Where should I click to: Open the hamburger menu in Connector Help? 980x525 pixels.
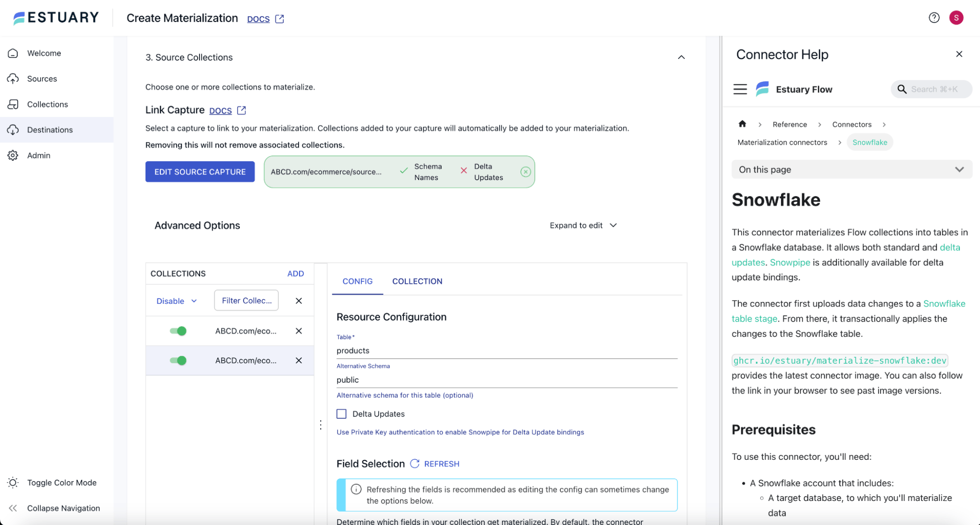740,89
